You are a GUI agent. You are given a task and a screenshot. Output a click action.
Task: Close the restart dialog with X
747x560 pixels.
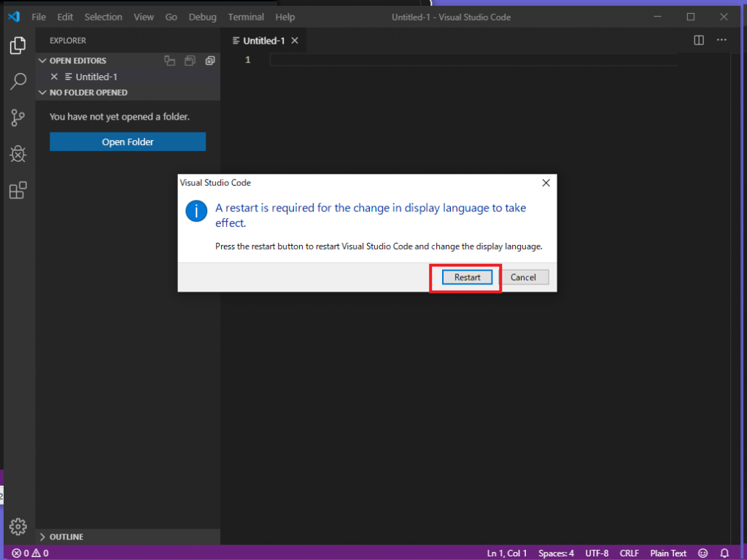point(546,183)
